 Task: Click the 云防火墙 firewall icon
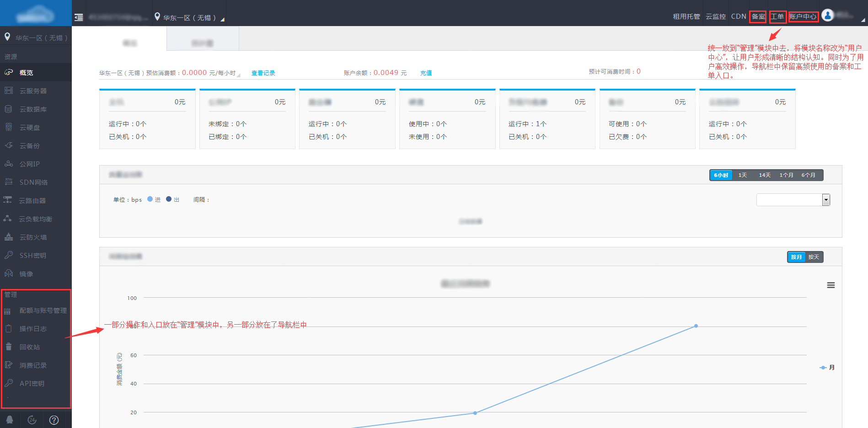pos(9,237)
